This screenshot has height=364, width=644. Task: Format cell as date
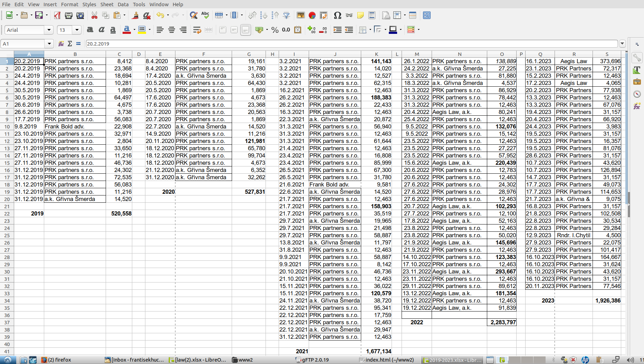[x=298, y=30]
